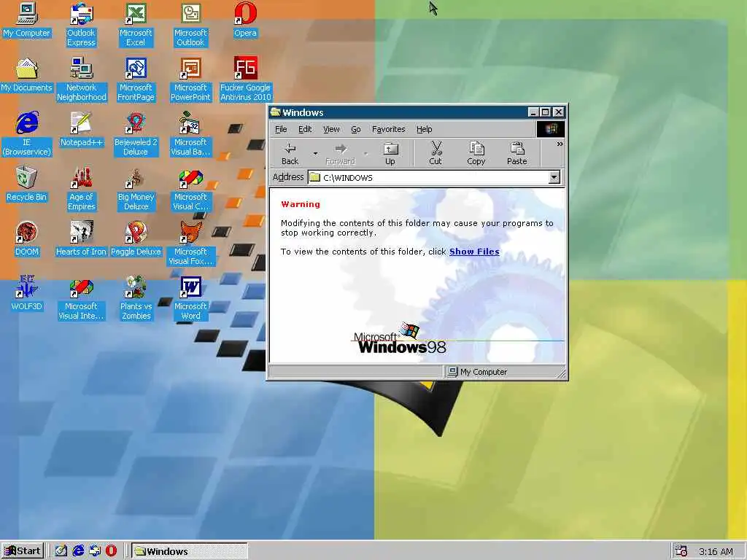This screenshot has height=560, width=747.
Task: Launch Outlook Express from quick launch
Action: point(94,551)
